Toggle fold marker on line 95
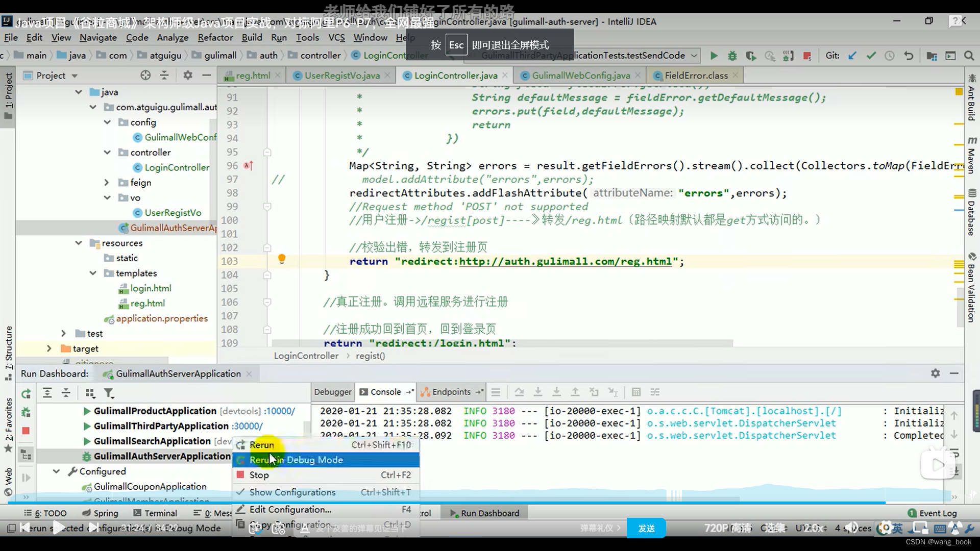 (267, 152)
